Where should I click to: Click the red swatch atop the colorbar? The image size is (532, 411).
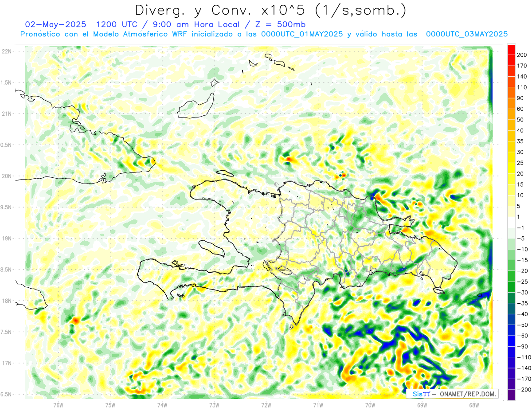(511, 50)
